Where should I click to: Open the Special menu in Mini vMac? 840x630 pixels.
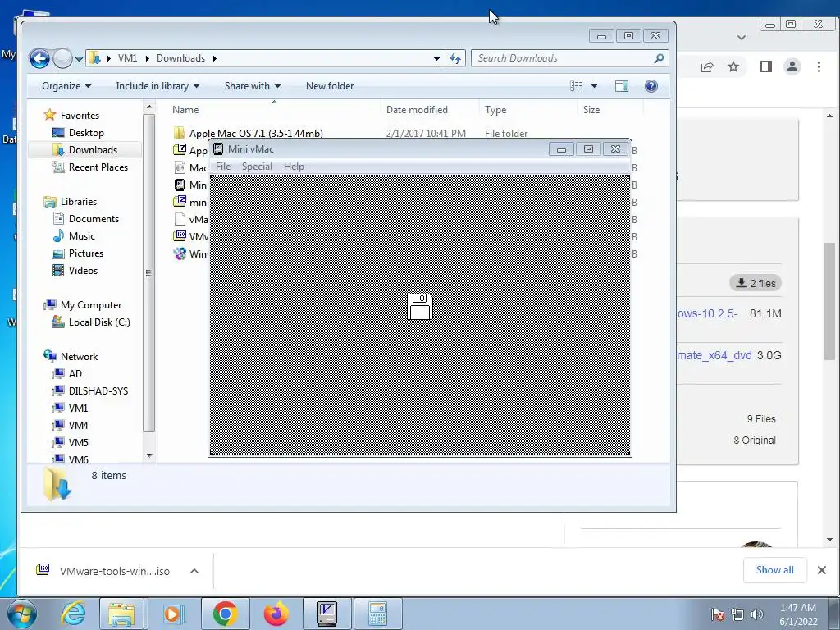click(257, 166)
